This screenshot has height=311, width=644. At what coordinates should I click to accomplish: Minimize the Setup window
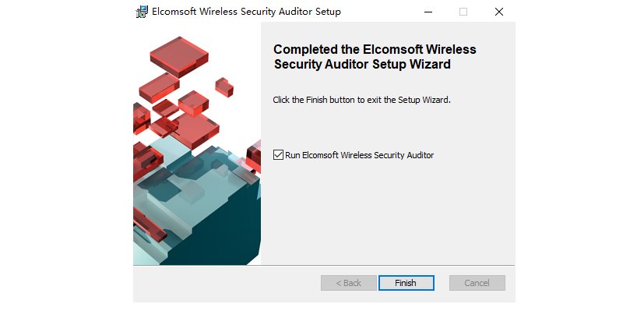pyautogui.click(x=428, y=12)
